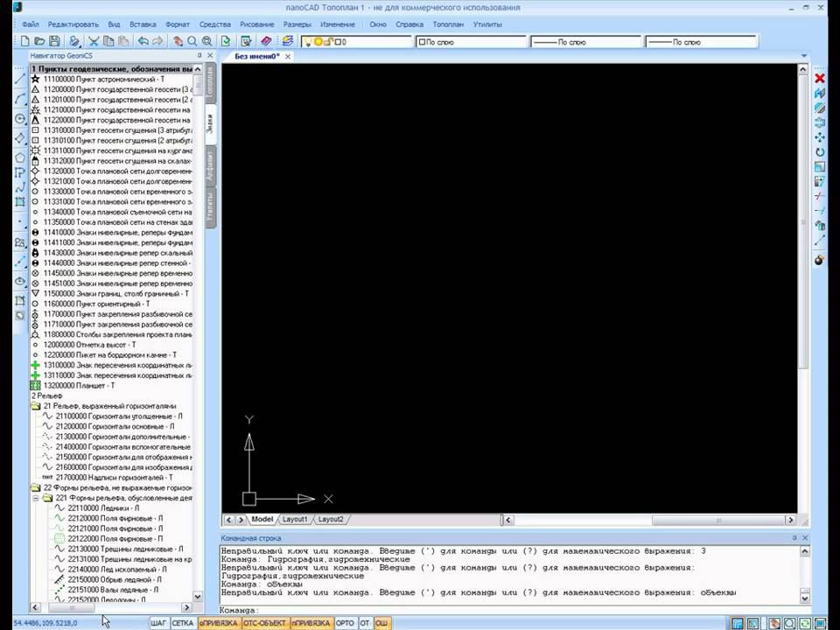This screenshot has height=630, width=840.
Task: Toggle ОШ mode in the status bar
Action: (x=381, y=623)
